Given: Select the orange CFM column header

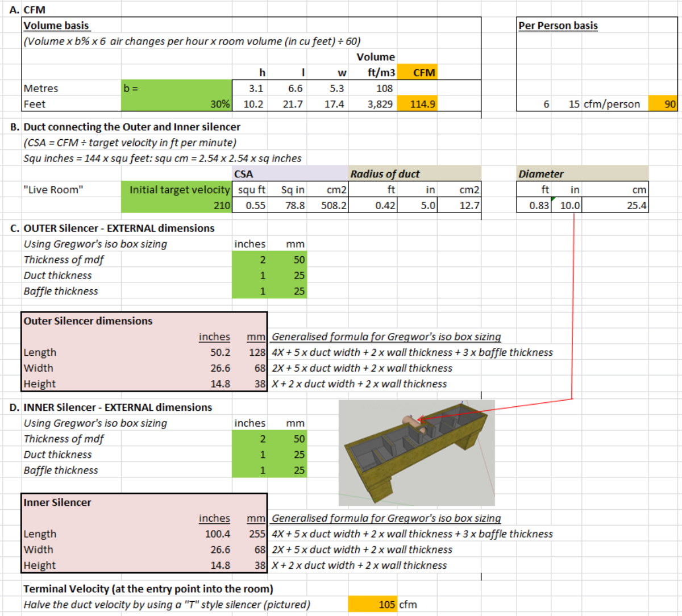Looking at the screenshot, I should pyautogui.click(x=417, y=73).
